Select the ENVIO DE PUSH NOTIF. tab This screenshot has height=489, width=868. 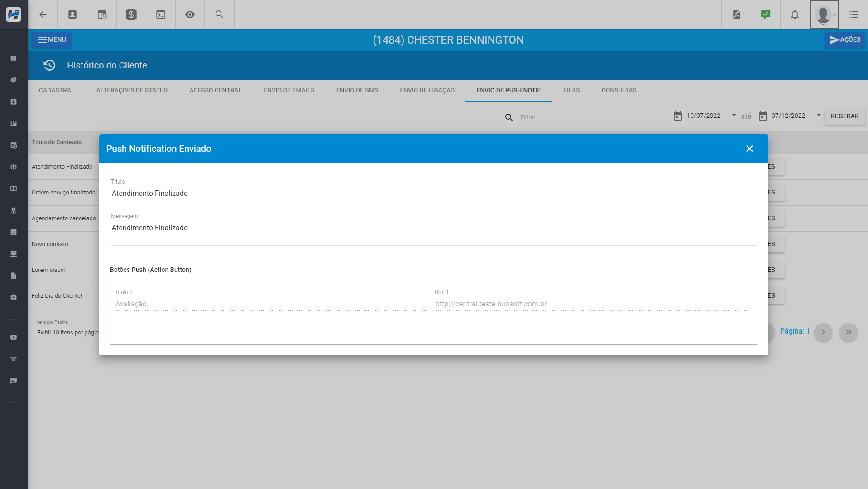pyautogui.click(x=509, y=90)
